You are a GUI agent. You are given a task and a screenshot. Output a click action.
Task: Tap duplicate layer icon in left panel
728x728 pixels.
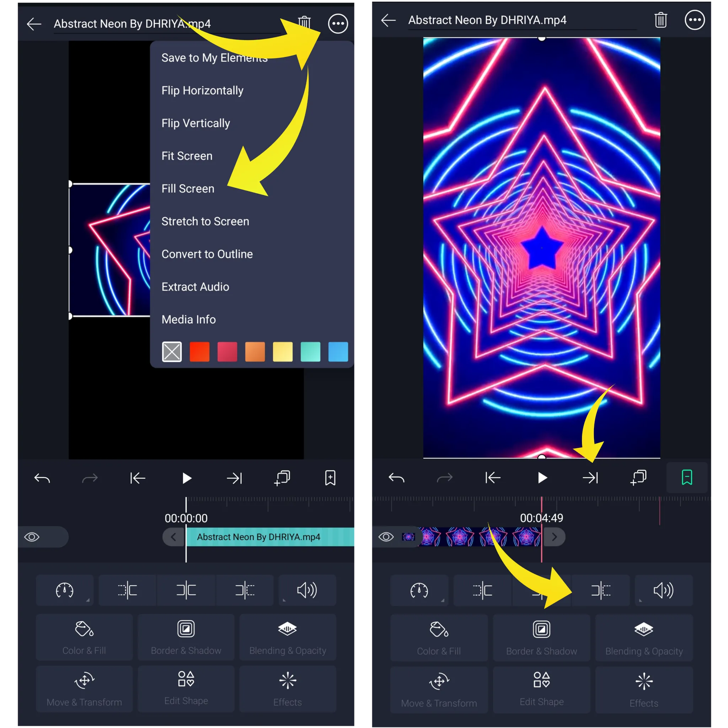coord(282,478)
